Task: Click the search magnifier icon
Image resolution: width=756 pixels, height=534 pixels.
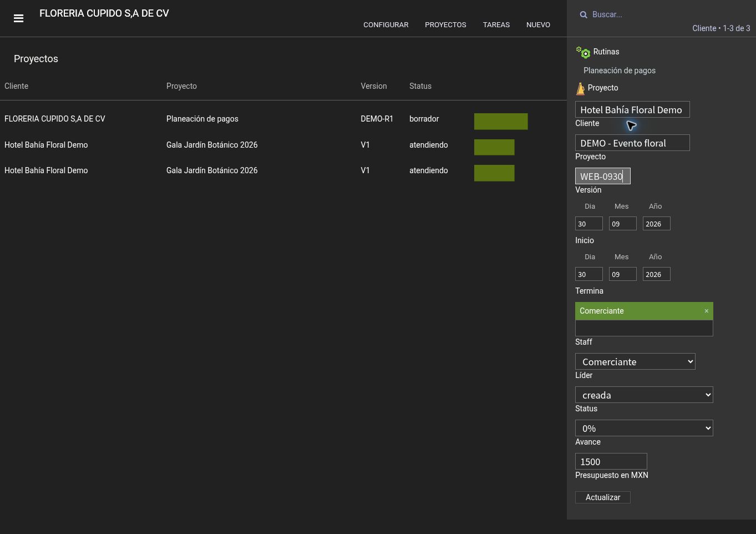Action: [x=584, y=15]
